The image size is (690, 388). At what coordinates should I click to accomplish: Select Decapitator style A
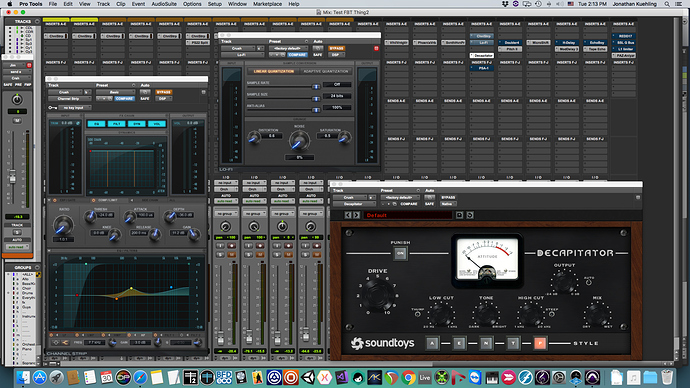[432, 343]
